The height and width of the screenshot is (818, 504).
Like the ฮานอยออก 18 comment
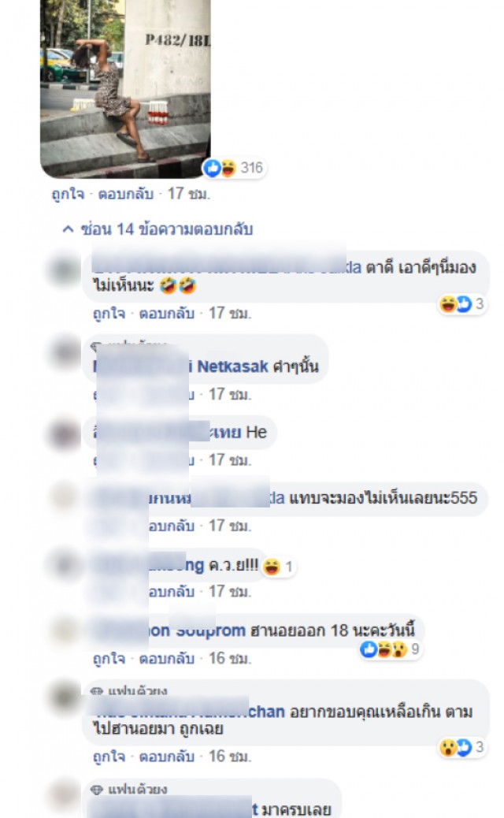[109, 658]
